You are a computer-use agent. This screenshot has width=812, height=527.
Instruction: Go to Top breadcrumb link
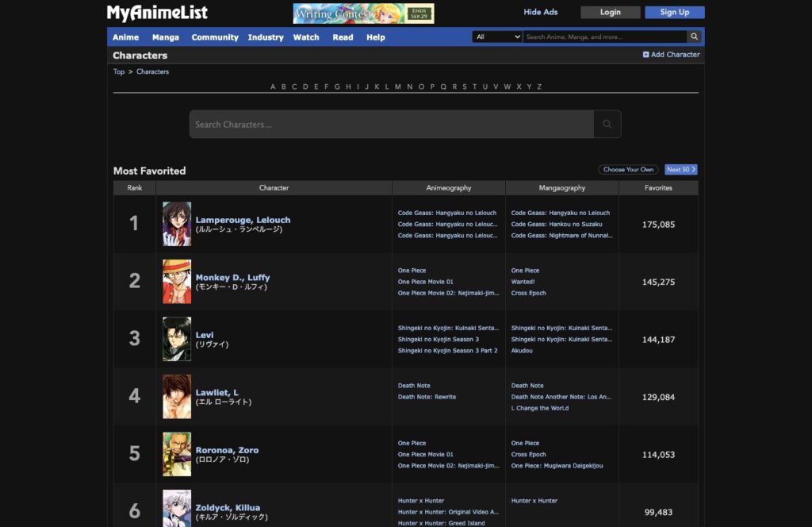119,71
